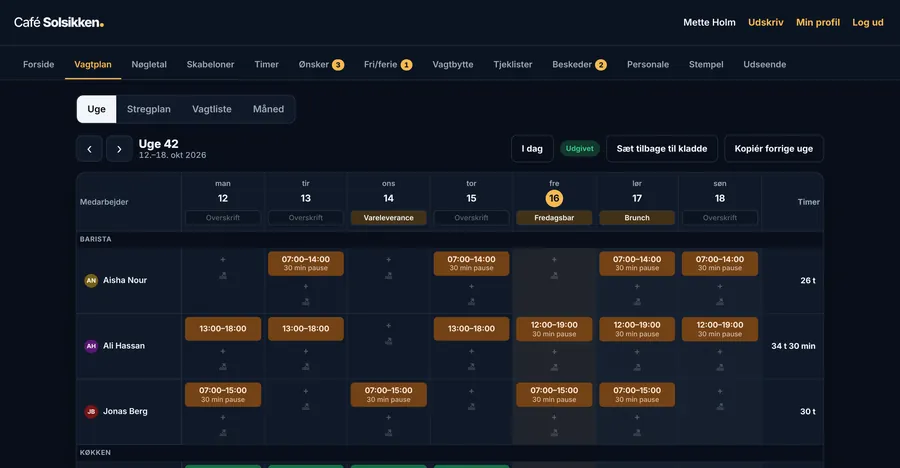Image resolution: width=900 pixels, height=468 pixels.
Task: Add a shift for Aisha Nour on Monday 12
Action: click(x=223, y=260)
